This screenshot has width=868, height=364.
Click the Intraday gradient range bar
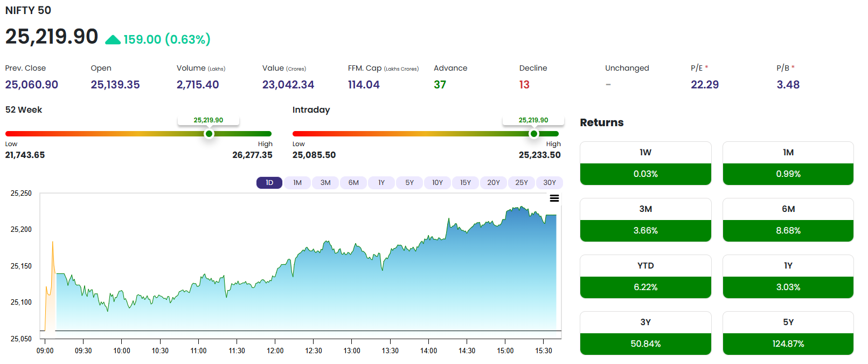(426, 134)
